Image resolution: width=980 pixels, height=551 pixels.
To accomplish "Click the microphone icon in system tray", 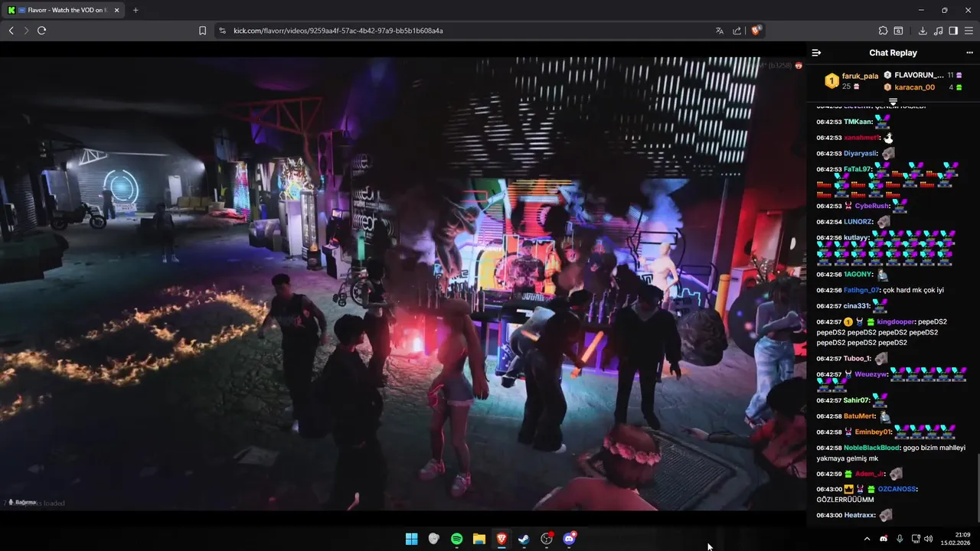I will coord(900,539).
